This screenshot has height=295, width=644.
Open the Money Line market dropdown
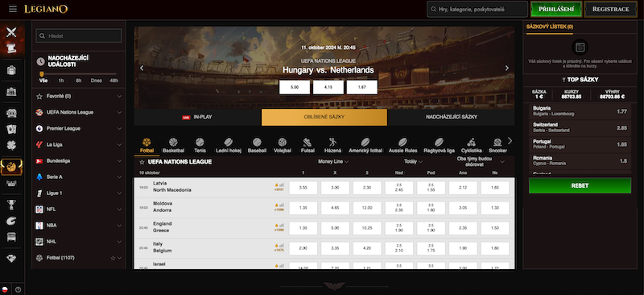click(333, 162)
